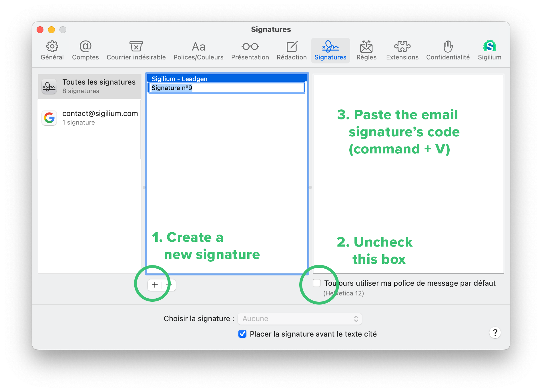Open Courrier indésirable junk mail settings

pyautogui.click(x=136, y=51)
